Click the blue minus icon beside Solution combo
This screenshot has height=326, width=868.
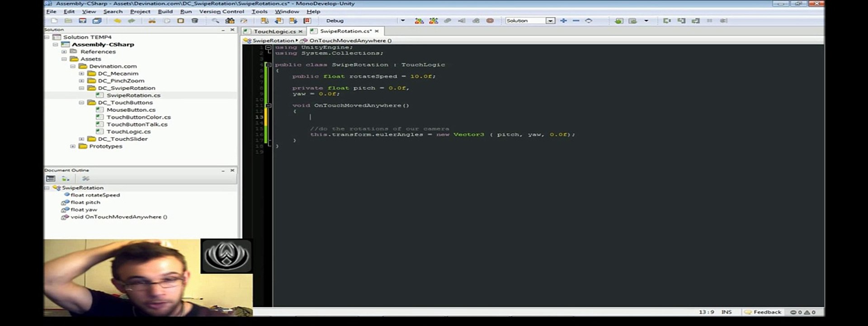coord(576,21)
